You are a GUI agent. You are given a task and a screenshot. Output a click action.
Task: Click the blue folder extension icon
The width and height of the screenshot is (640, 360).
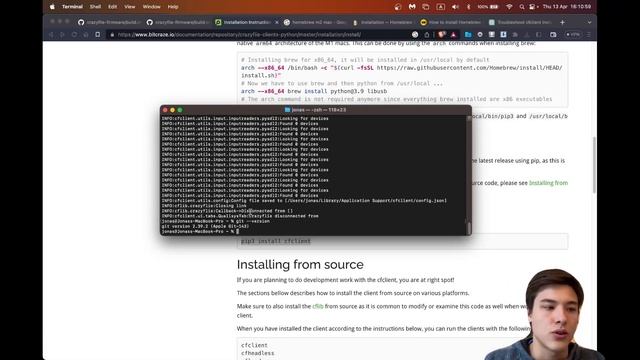[x=468, y=35]
